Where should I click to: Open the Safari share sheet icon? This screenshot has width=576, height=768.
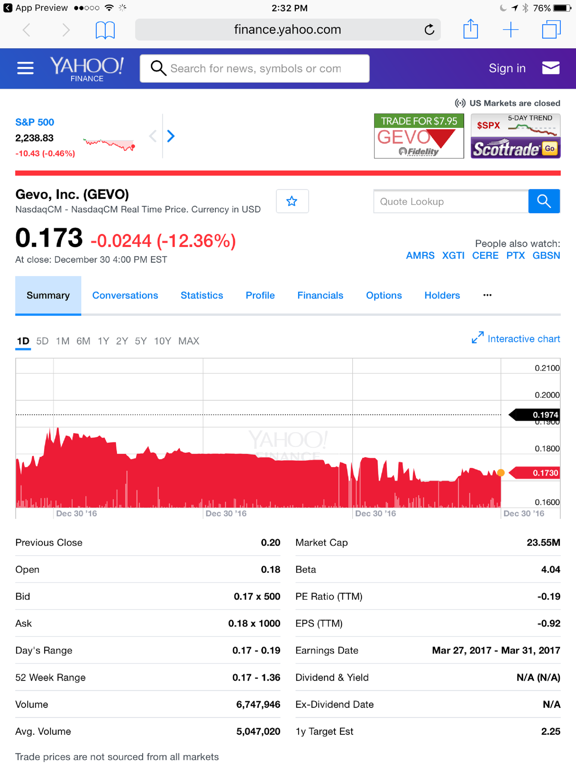(x=471, y=29)
